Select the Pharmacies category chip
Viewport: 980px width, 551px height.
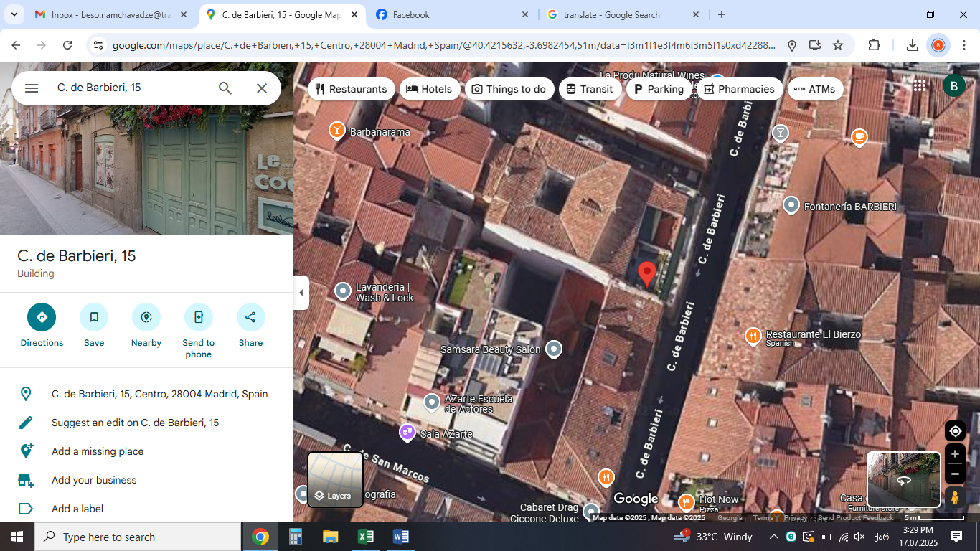point(739,89)
